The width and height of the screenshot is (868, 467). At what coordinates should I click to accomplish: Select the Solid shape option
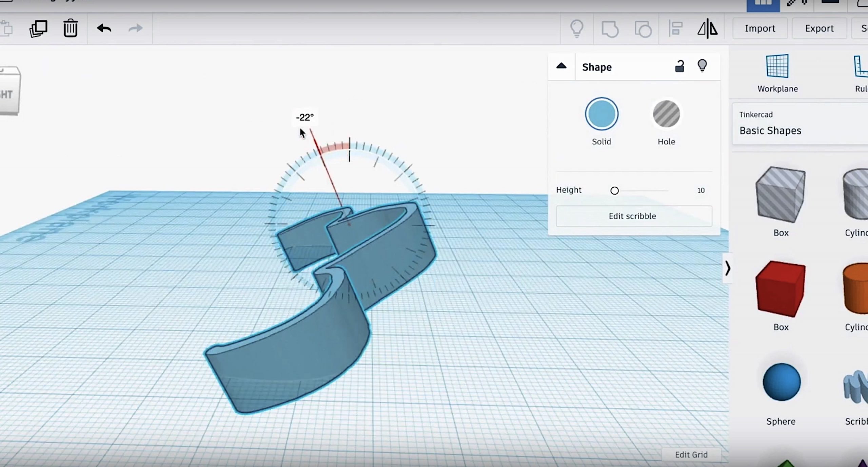[601, 114]
